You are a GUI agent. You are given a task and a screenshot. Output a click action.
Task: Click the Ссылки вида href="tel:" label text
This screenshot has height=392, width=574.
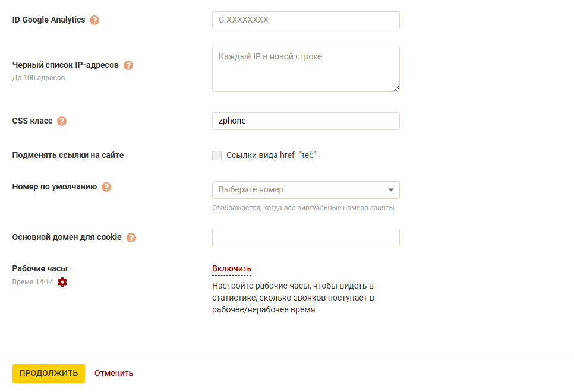click(271, 155)
